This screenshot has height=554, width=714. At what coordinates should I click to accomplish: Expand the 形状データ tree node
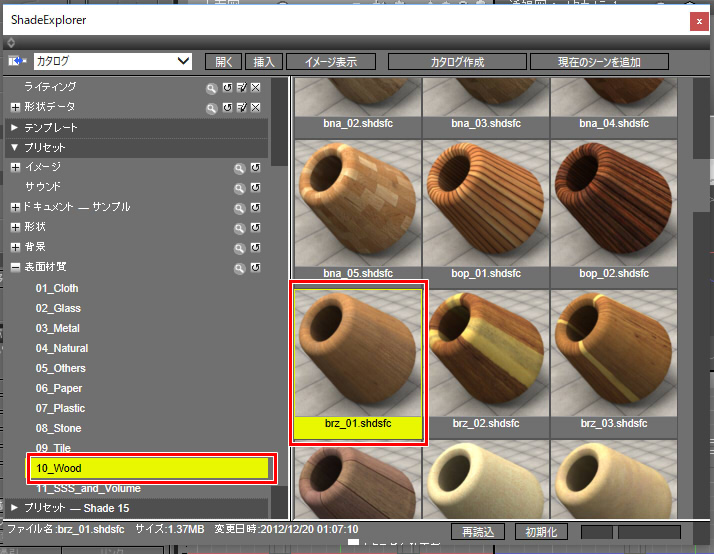(x=15, y=107)
